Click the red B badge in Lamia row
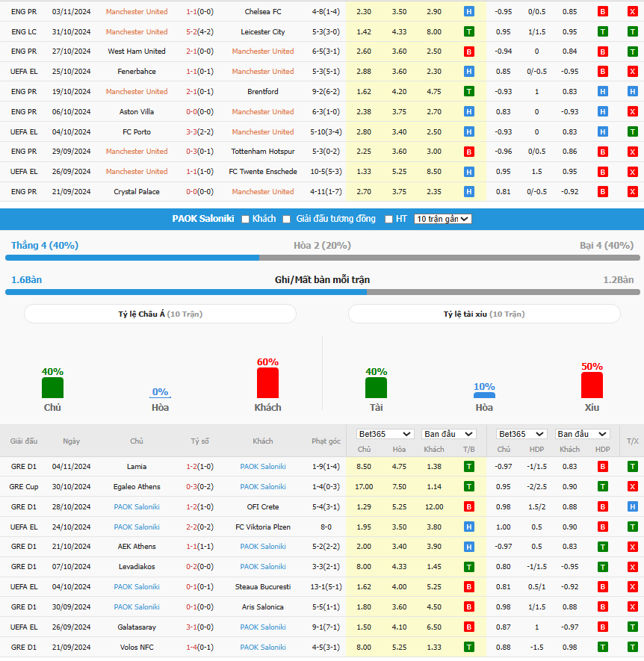644x661 pixels. click(x=603, y=467)
